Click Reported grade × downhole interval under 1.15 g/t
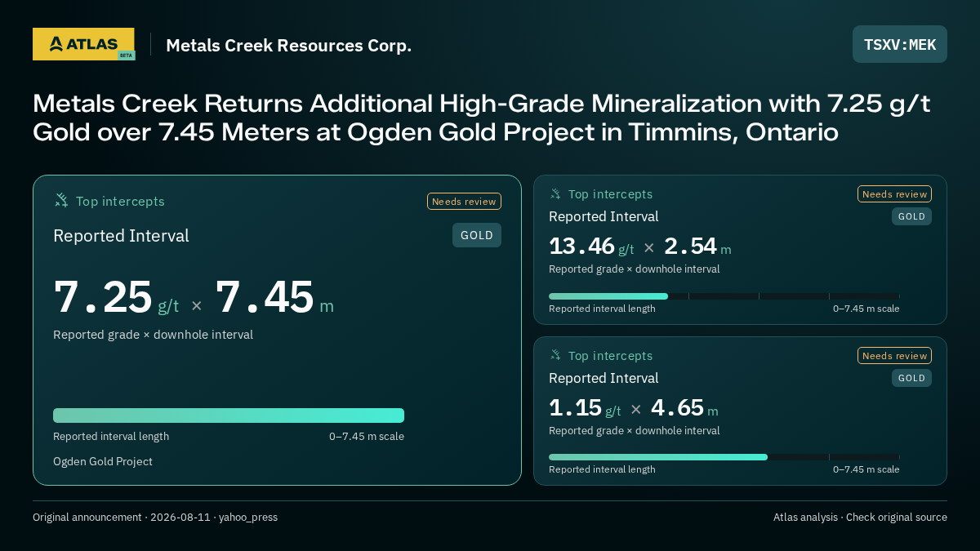The height and width of the screenshot is (551, 980). tap(635, 431)
